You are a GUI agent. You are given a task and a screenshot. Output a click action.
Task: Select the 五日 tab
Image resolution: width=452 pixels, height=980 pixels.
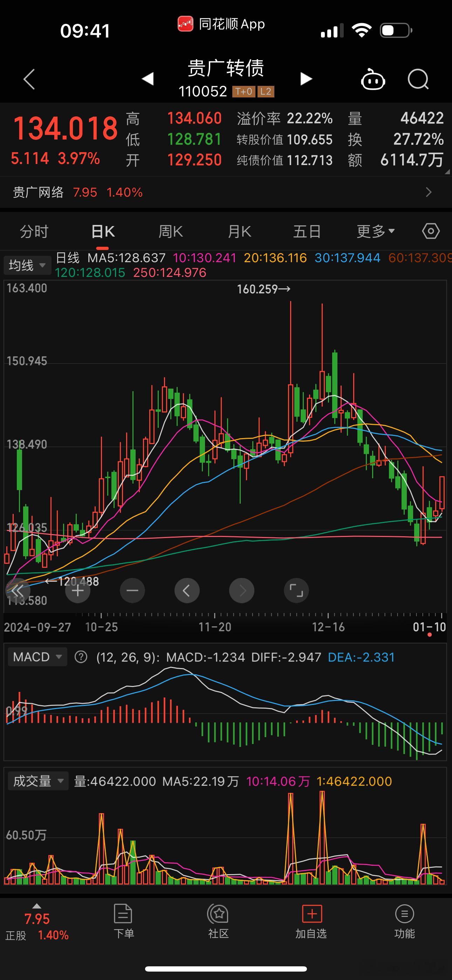click(x=307, y=231)
